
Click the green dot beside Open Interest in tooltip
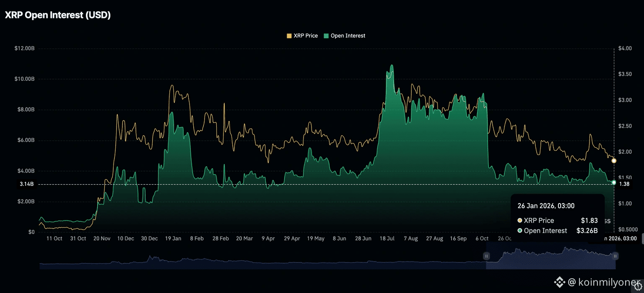point(520,231)
